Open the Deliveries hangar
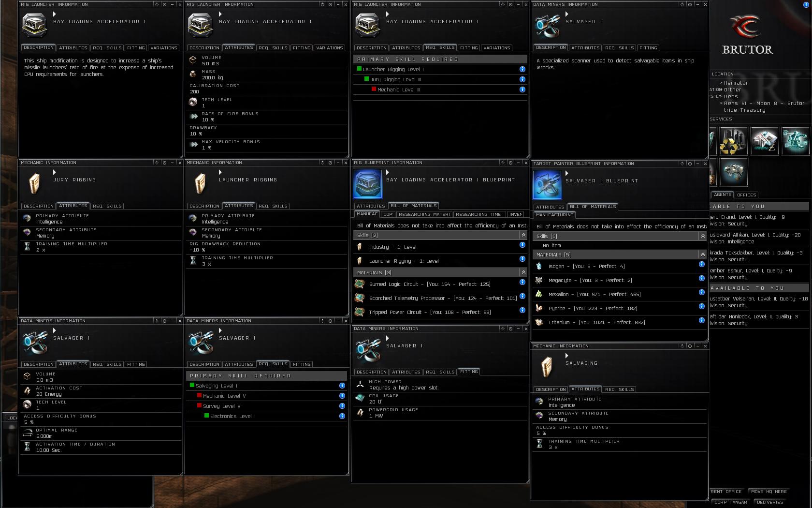The height and width of the screenshot is (508, 812). [770, 502]
